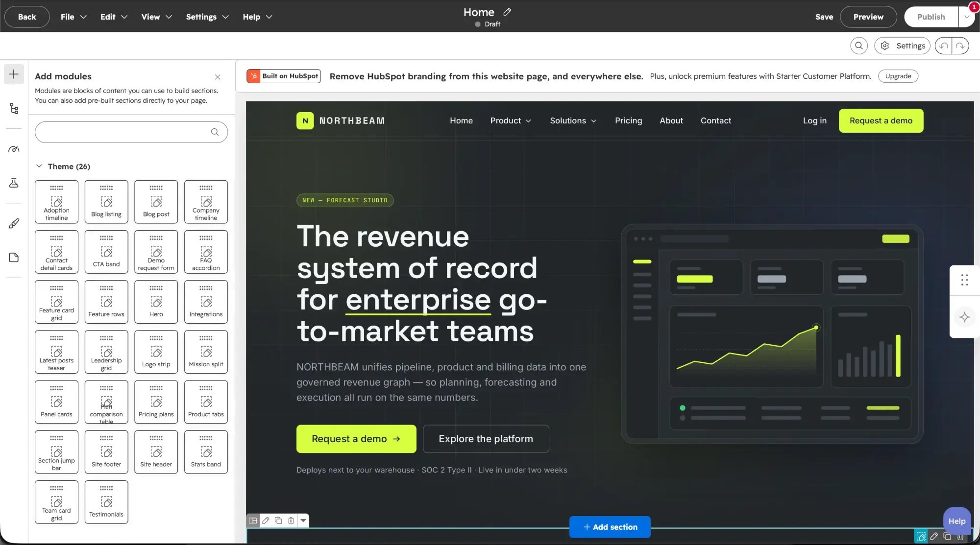Click the search magnifier button in toolbar
This screenshot has height=545, width=980.
coord(858,46)
